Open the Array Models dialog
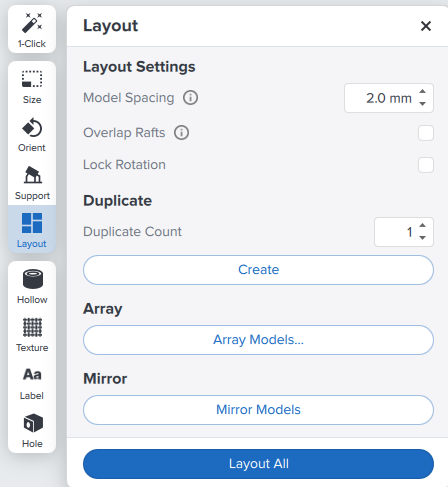 [258, 340]
